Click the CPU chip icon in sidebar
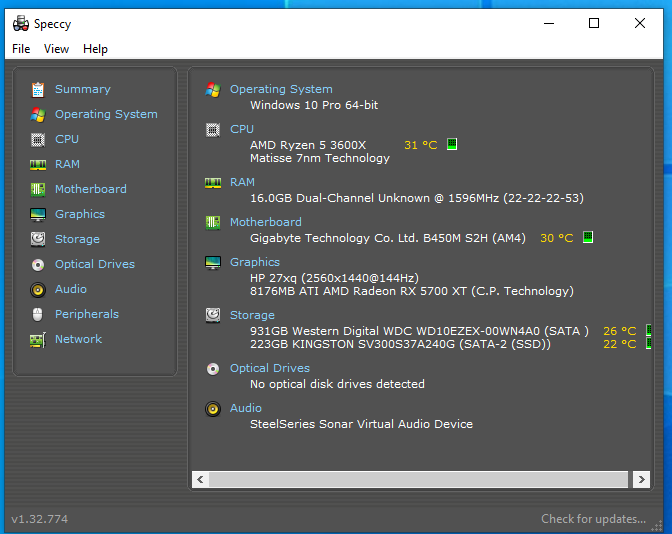Image resolution: width=672 pixels, height=534 pixels. 38,140
